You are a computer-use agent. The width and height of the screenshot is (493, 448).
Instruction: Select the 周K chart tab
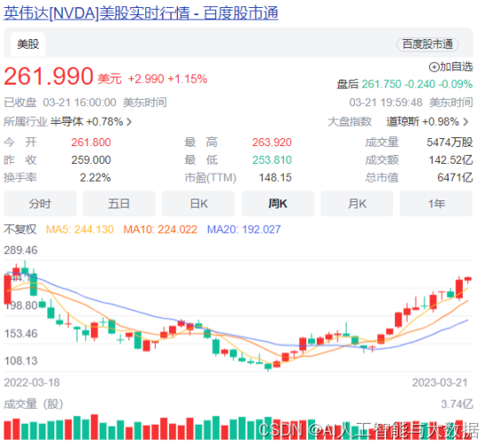pyautogui.click(x=278, y=204)
